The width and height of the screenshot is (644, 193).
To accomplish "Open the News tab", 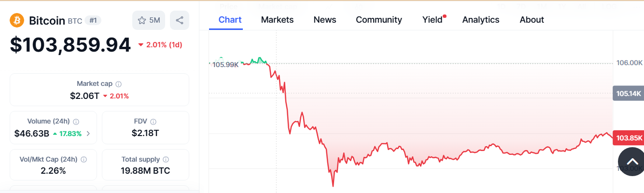I will click(325, 20).
